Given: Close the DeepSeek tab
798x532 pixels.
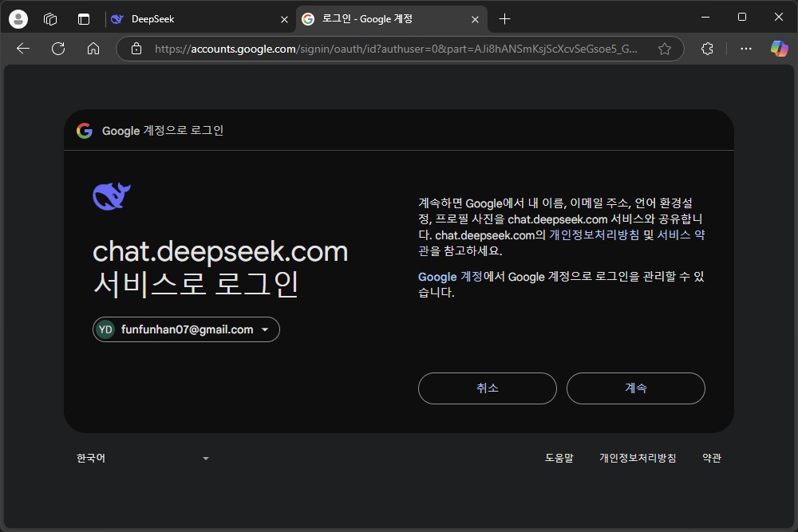Looking at the screenshot, I should [x=285, y=19].
